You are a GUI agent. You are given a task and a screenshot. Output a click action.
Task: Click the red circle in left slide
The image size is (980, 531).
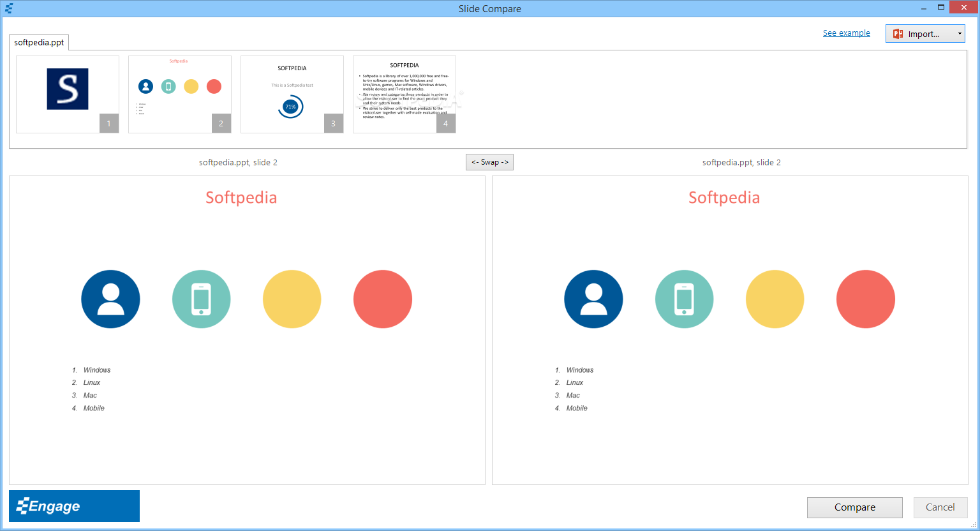tap(383, 299)
